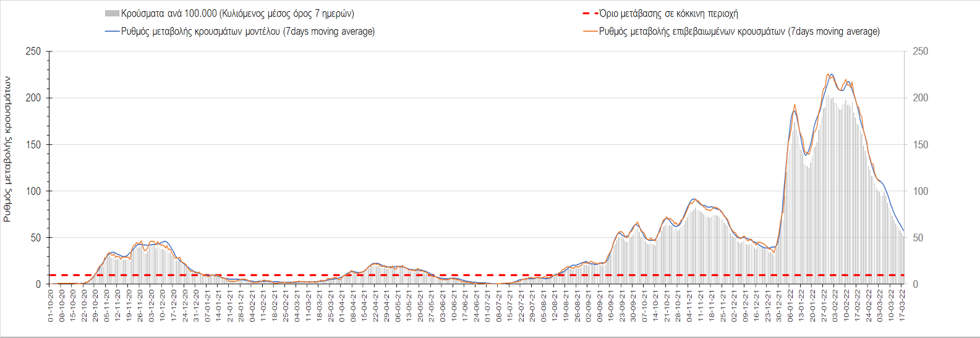This screenshot has width=980, height=338.
Task: Click the highest peak of the orange line
Action: point(828,74)
